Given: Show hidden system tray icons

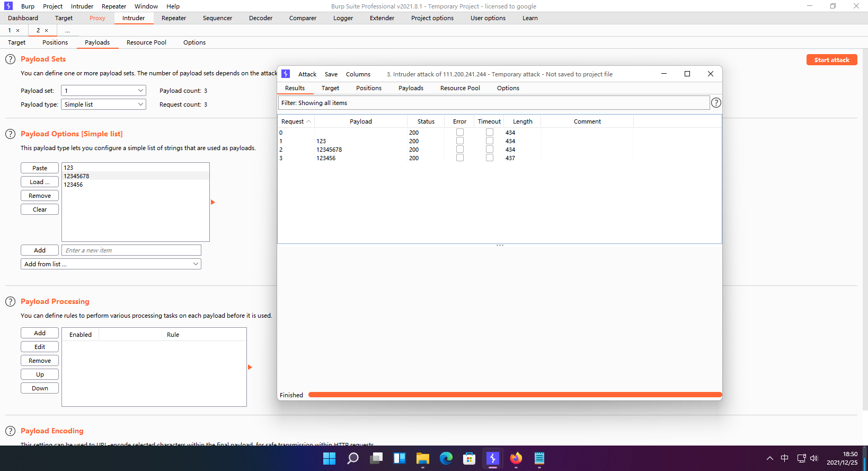Looking at the screenshot, I should click(x=770, y=458).
